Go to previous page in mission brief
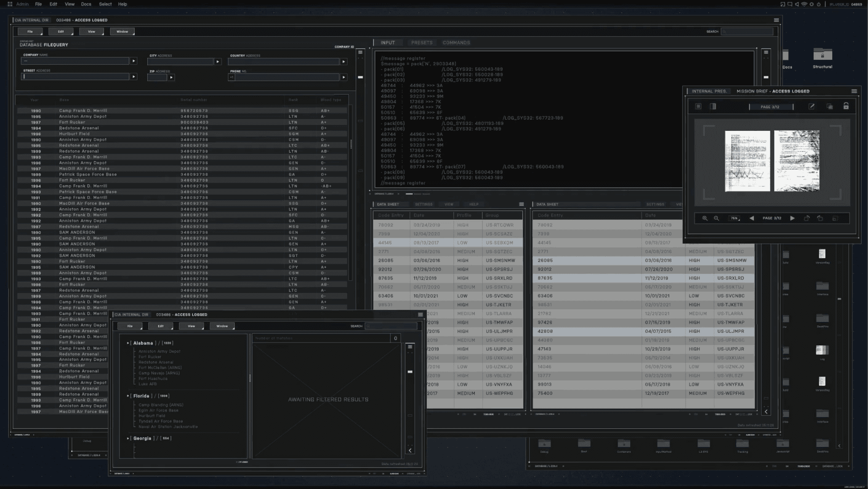Screen dimensions: 868x489 pos(752,218)
